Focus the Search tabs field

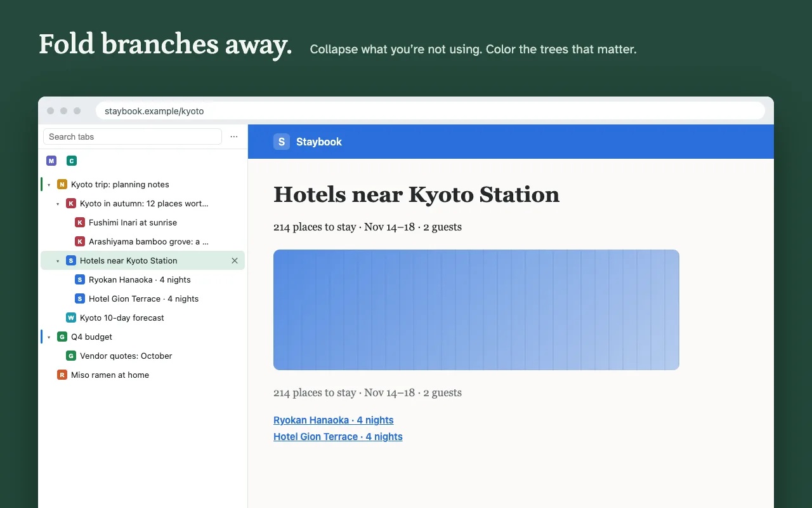point(133,137)
